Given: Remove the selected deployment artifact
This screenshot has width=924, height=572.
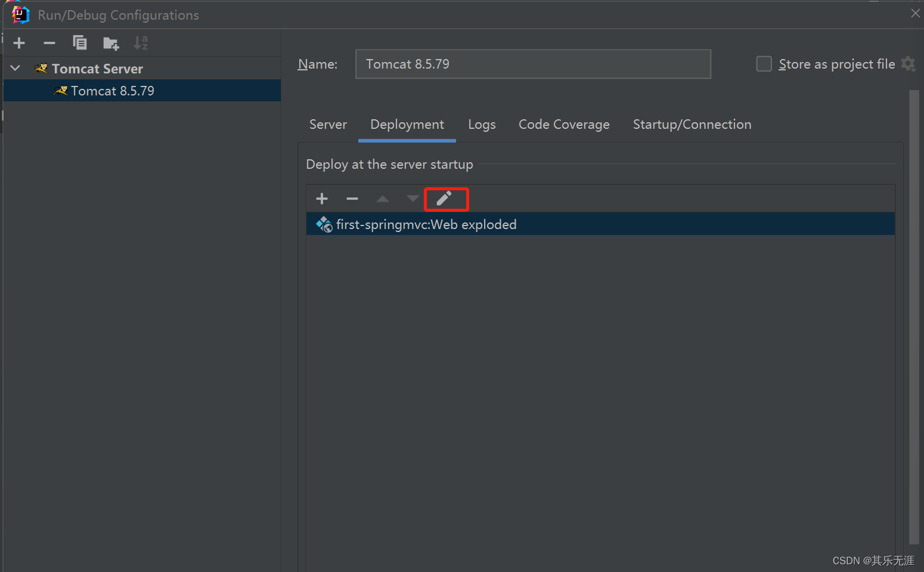Looking at the screenshot, I should pos(352,198).
